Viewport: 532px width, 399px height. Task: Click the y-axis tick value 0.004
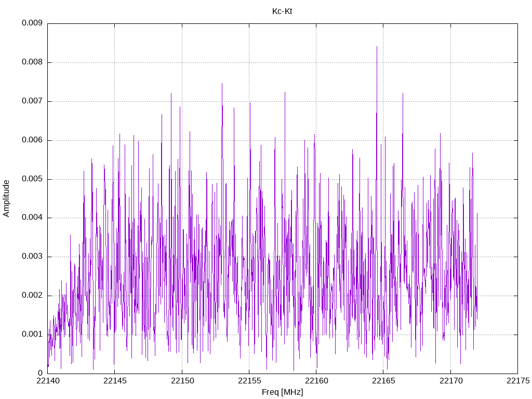tap(32, 218)
